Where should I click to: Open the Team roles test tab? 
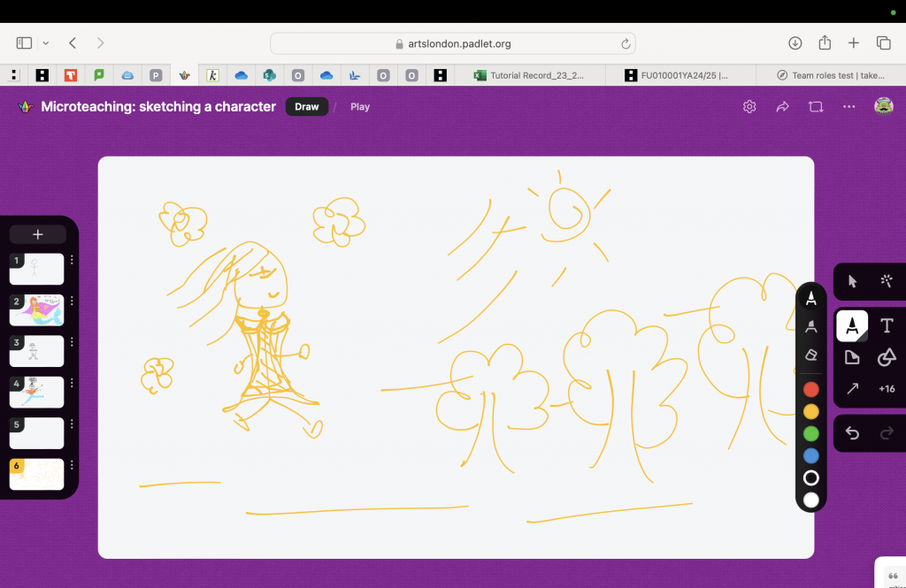[830, 75]
